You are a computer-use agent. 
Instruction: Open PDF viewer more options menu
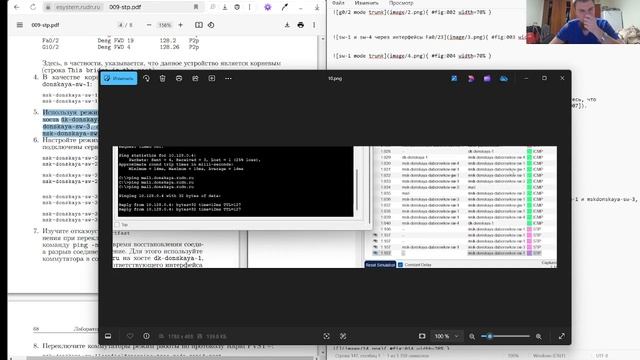click(x=314, y=25)
